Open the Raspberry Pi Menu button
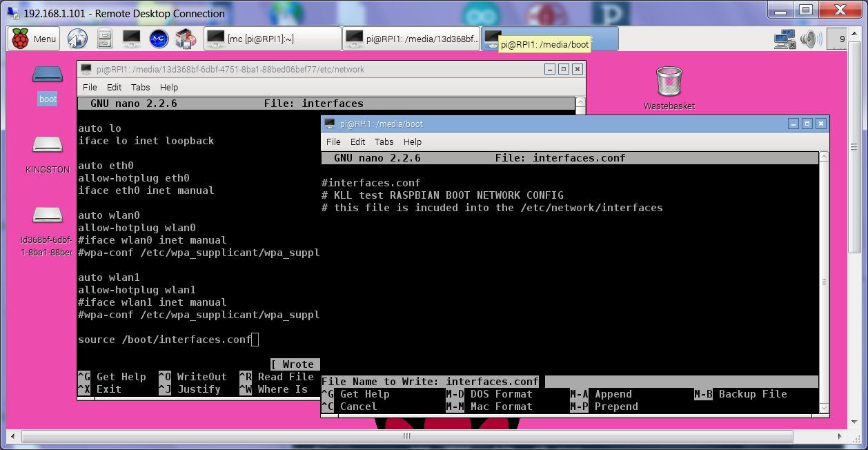This screenshot has width=868, height=450. [34, 39]
